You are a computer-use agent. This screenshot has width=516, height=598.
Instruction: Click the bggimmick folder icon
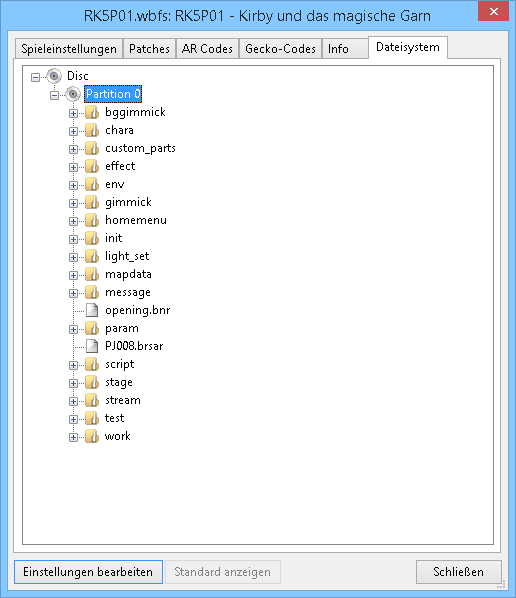[92, 113]
